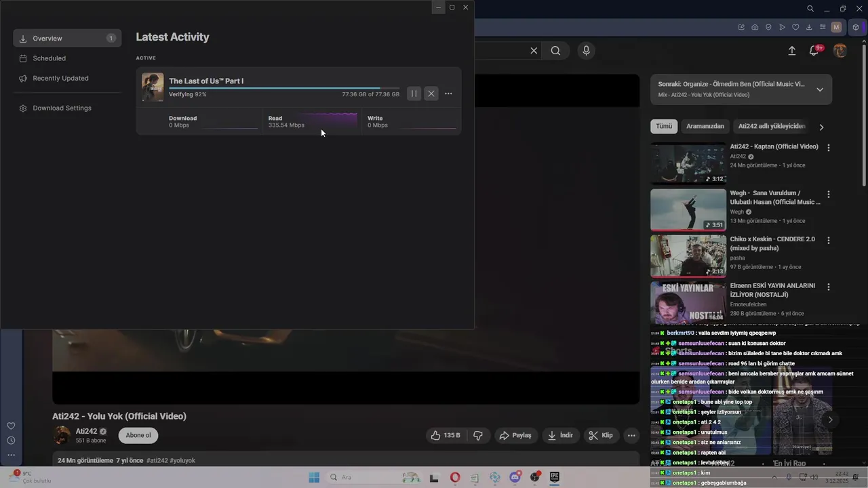The image size is (868, 488).
Task: Open the Opera profile M button
Action: (836, 27)
